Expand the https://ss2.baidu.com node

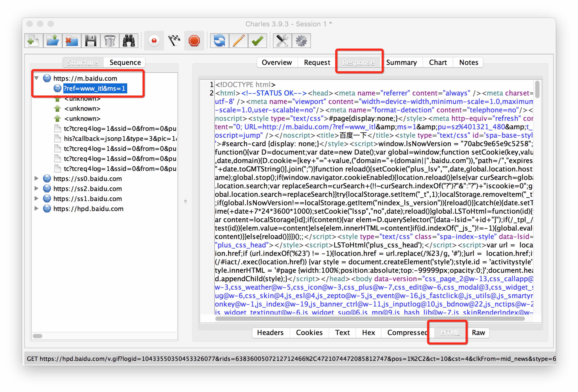(x=36, y=188)
